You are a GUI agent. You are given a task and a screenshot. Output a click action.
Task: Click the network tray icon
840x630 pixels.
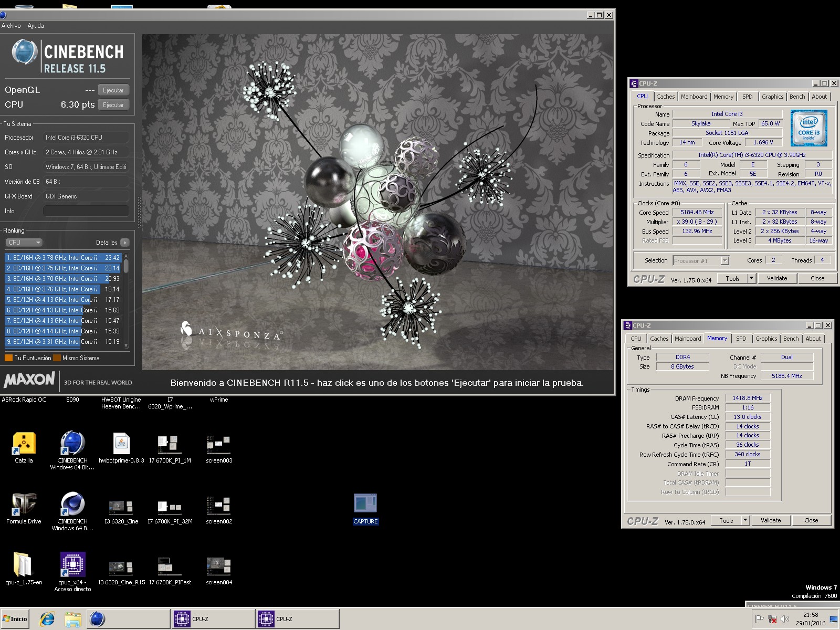[x=772, y=619]
